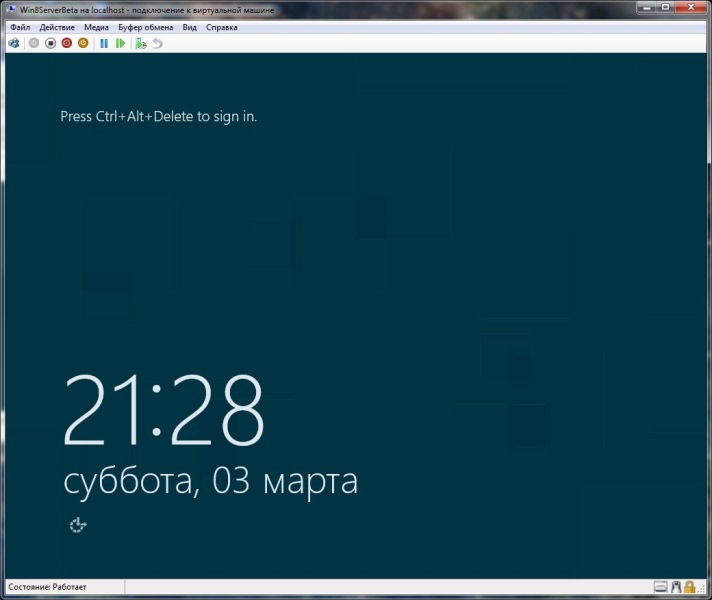Save the virtual machine state (orange icon)
The height and width of the screenshot is (600, 712).
pos(83,44)
